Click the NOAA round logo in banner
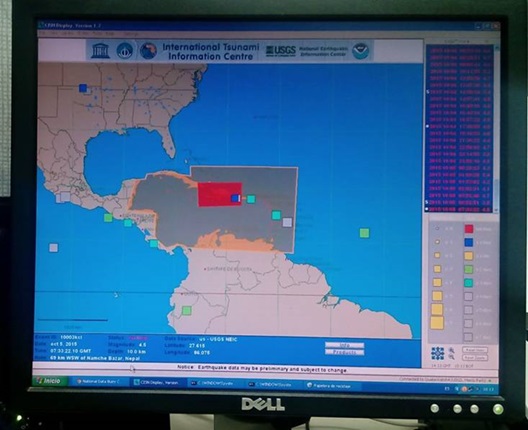Screen dimensions: 528x430 pos(361,51)
